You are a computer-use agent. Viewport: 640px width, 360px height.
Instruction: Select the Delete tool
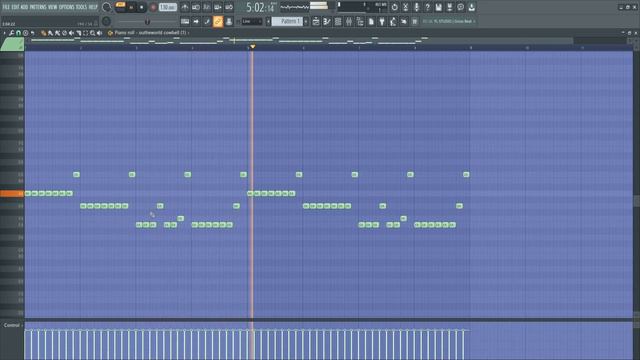[64, 33]
